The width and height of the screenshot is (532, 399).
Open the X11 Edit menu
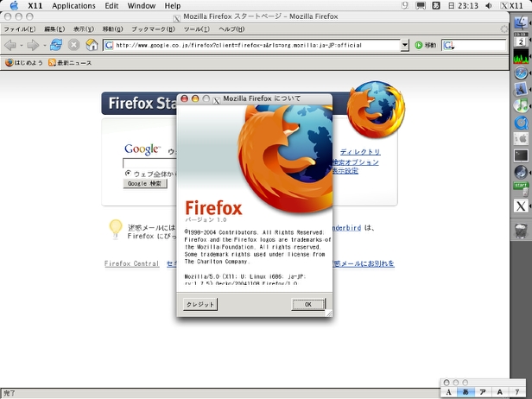click(111, 6)
